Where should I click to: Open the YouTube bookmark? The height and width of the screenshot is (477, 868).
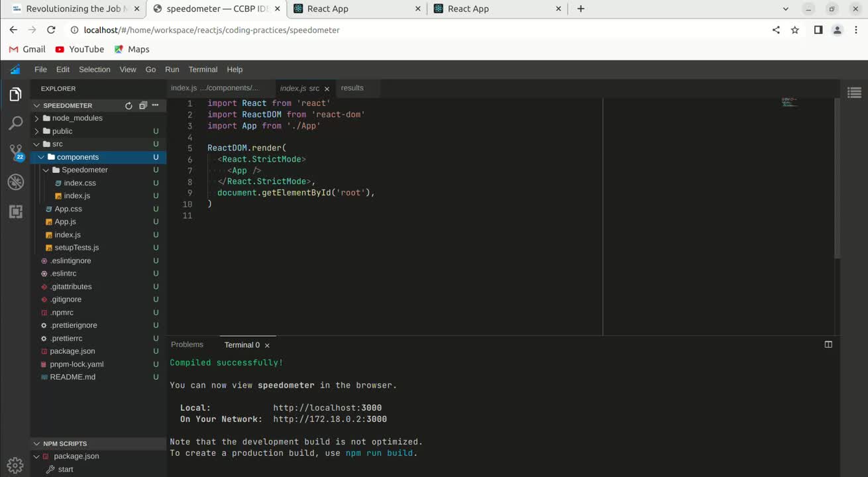click(80, 49)
